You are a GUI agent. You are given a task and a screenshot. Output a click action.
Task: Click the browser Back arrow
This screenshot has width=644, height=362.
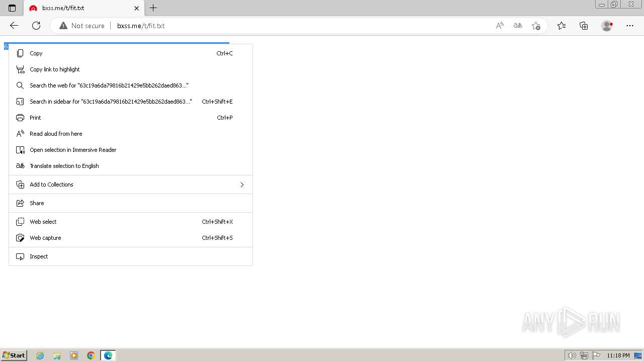14,26
